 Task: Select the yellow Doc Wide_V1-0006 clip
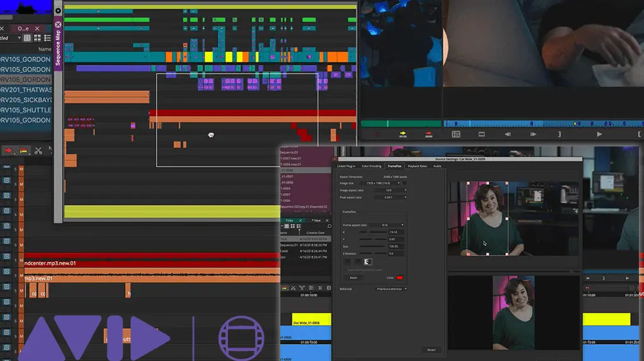[311, 319]
